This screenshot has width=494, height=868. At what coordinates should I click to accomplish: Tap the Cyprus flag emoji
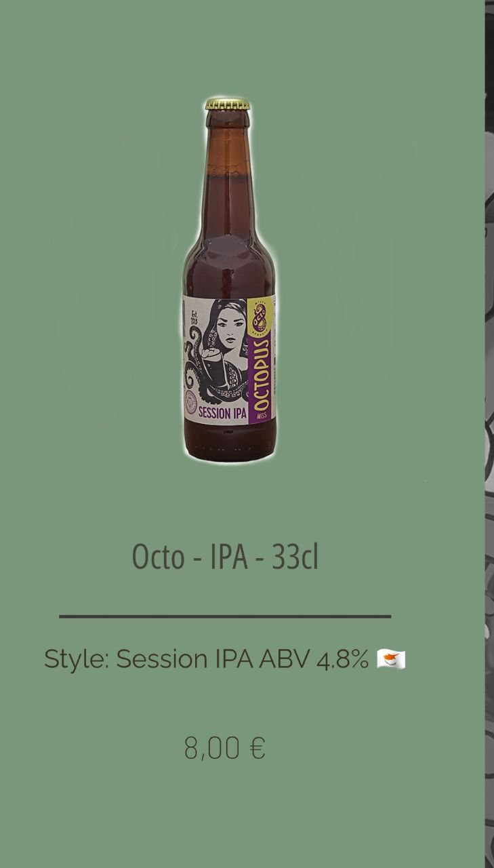(391, 659)
